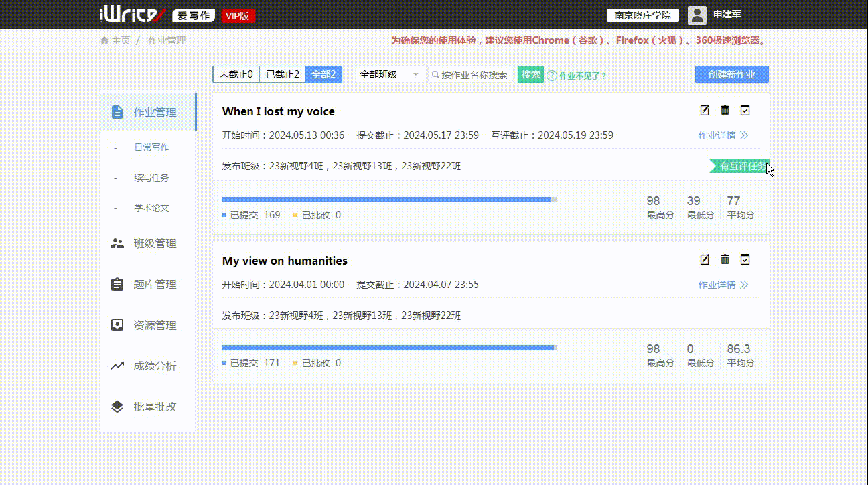This screenshot has height=485, width=868.
Task: Expand 作业详情 for 'When I lost my voice'
Action: click(x=723, y=134)
